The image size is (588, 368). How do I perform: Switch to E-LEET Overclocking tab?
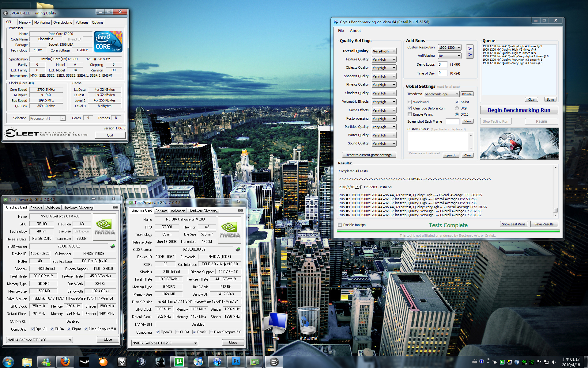63,22
